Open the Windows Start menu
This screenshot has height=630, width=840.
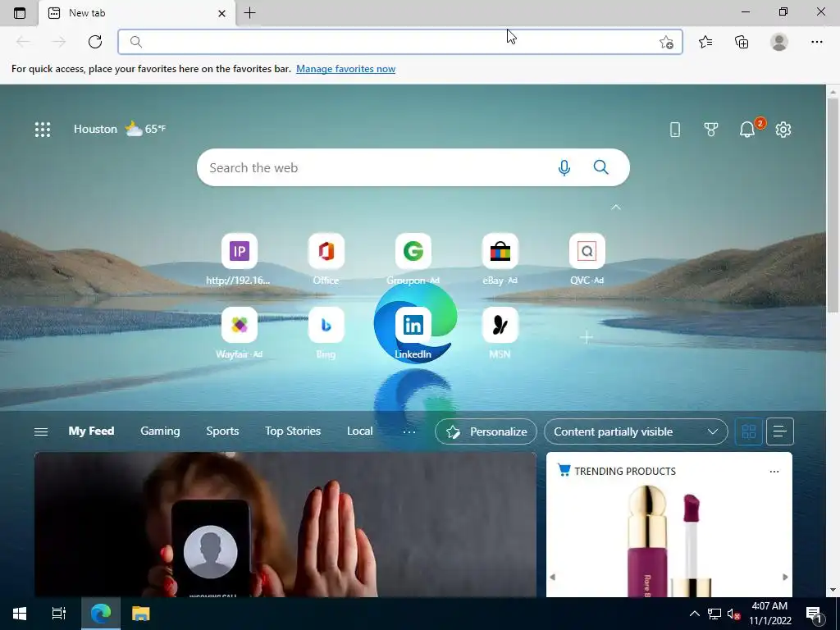tap(20, 614)
